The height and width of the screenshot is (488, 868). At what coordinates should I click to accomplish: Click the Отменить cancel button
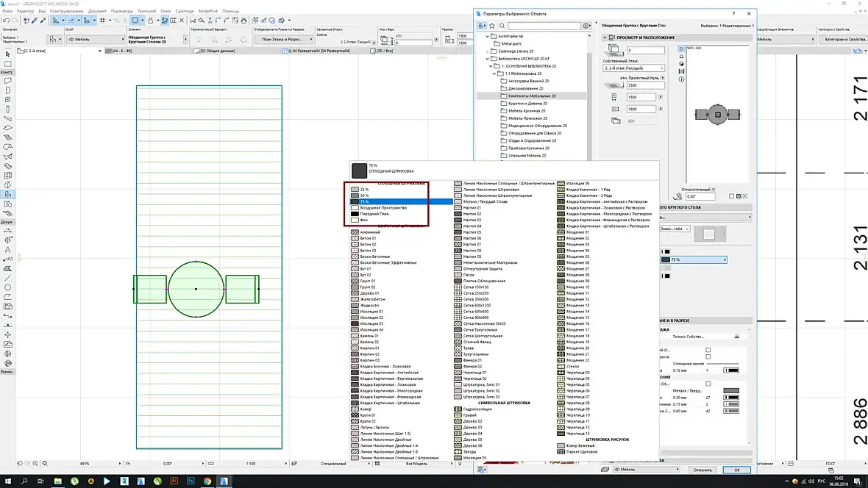702,470
